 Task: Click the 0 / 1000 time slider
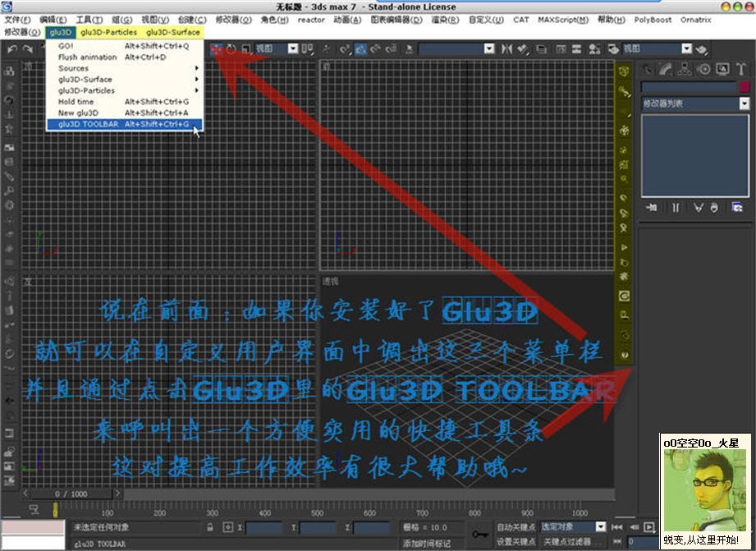[71, 494]
